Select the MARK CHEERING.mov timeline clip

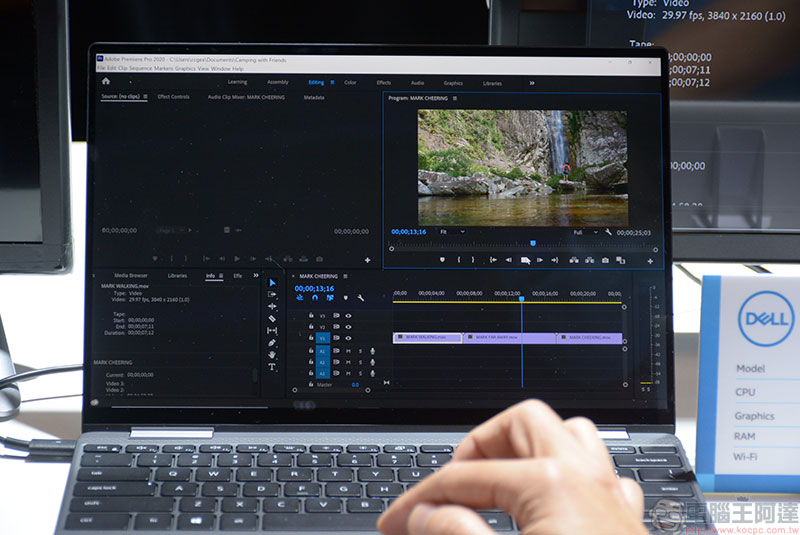click(x=589, y=338)
